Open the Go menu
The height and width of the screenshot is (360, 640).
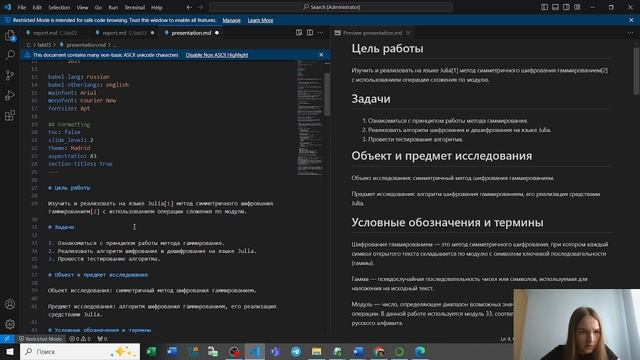tap(98, 7)
